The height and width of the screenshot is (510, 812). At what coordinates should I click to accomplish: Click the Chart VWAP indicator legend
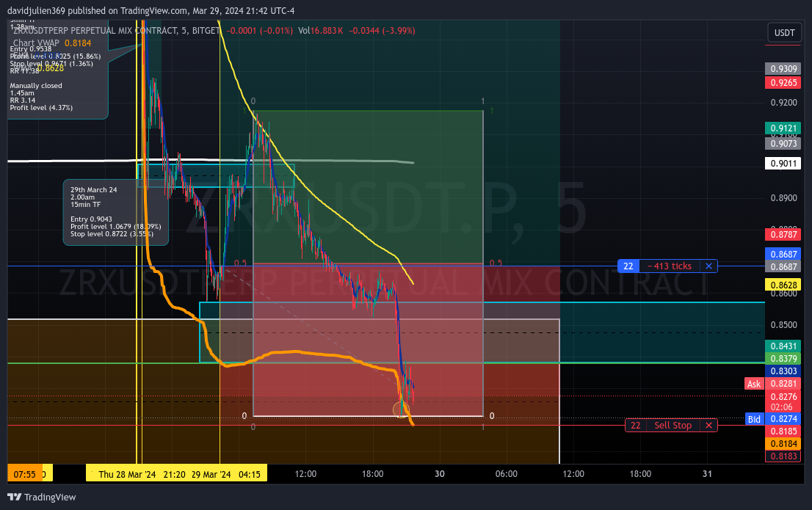coord(52,43)
